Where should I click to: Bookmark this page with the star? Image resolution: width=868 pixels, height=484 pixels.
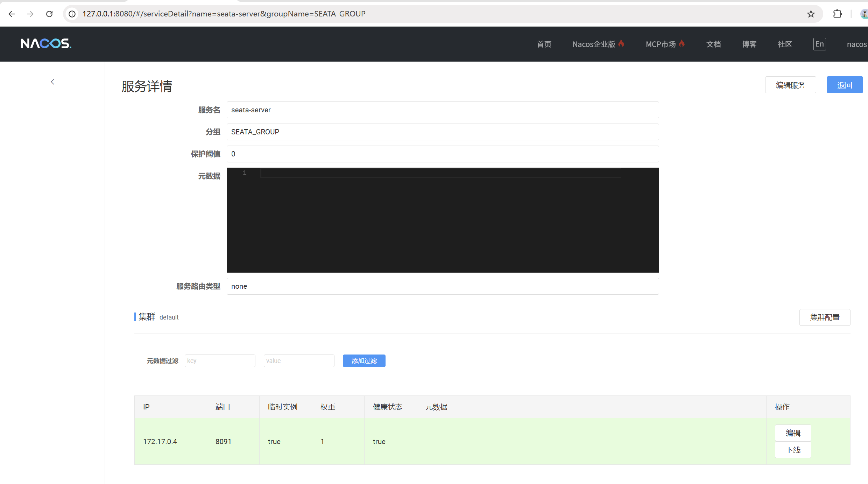pos(811,14)
